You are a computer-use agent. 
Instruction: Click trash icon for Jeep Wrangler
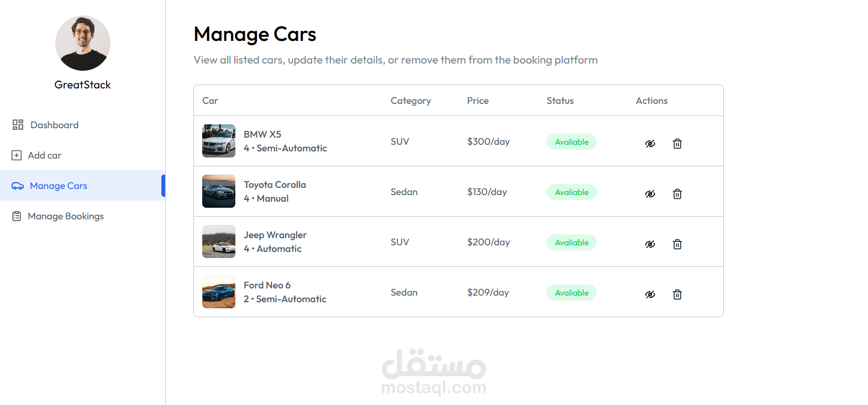677,244
